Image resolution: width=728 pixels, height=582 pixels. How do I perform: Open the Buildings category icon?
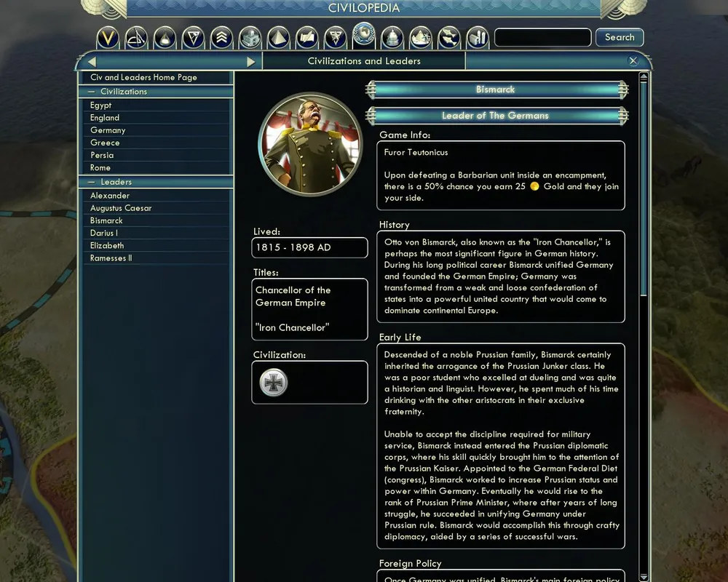click(x=250, y=38)
